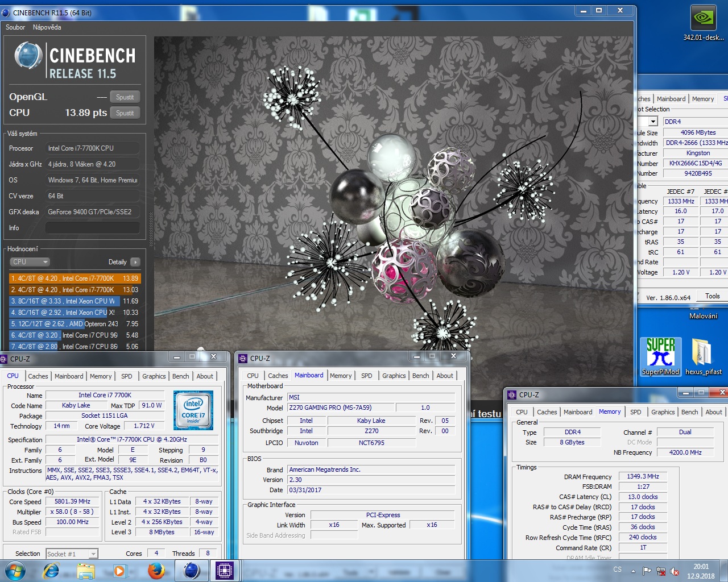Open the Mainboard tab in left CPU-Z window
728x582 pixels.
click(69, 376)
